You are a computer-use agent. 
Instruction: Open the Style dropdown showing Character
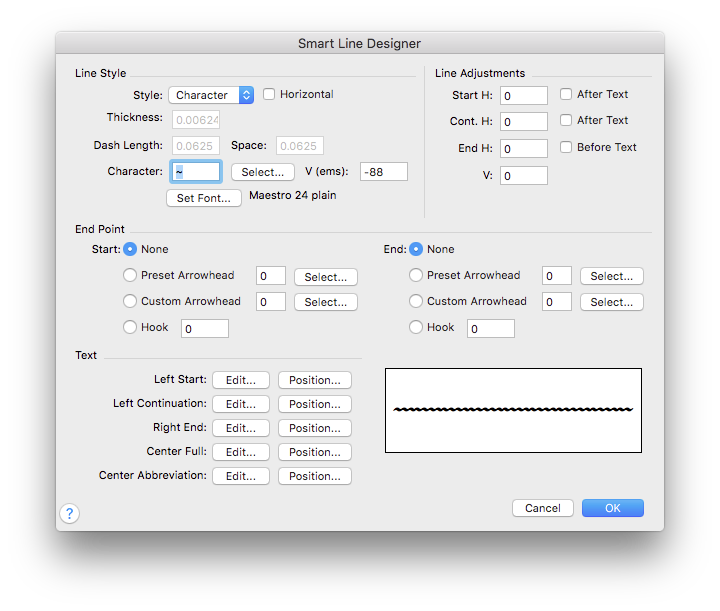point(211,95)
